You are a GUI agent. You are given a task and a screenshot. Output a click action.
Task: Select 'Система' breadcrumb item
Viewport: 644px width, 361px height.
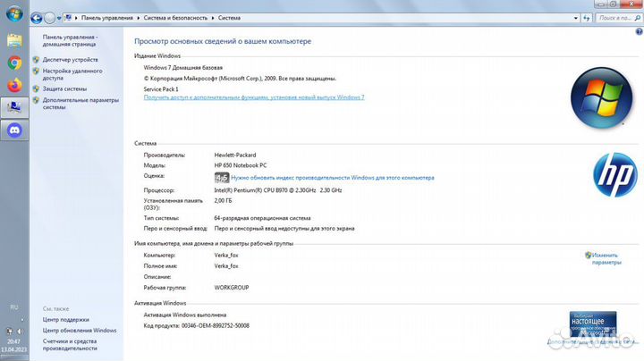click(229, 18)
